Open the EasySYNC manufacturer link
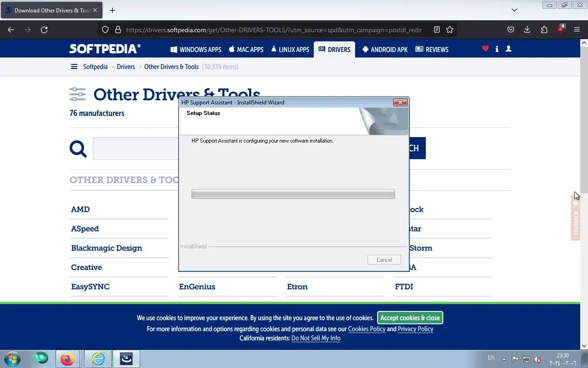The height and width of the screenshot is (368, 588). click(x=90, y=287)
